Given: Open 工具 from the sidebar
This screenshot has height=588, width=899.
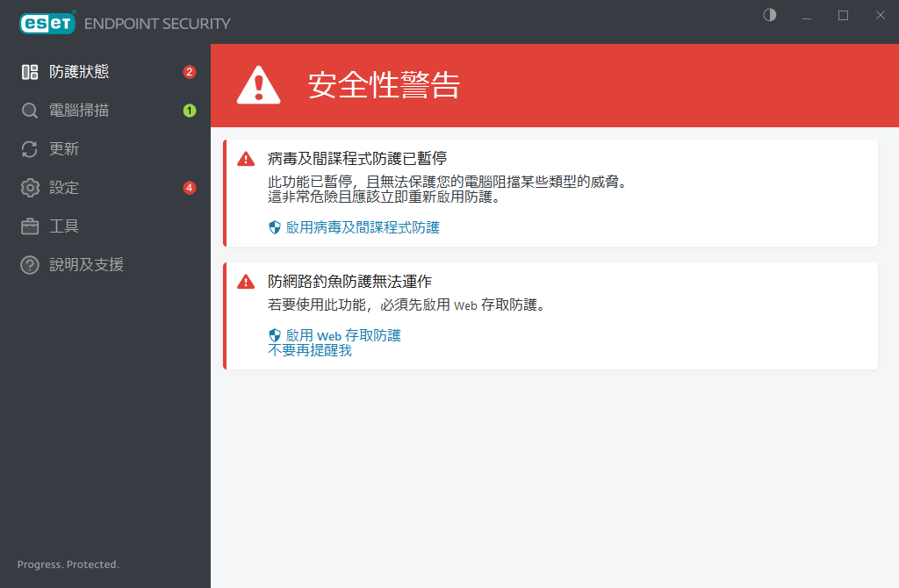Looking at the screenshot, I should (x=64, y=226).
